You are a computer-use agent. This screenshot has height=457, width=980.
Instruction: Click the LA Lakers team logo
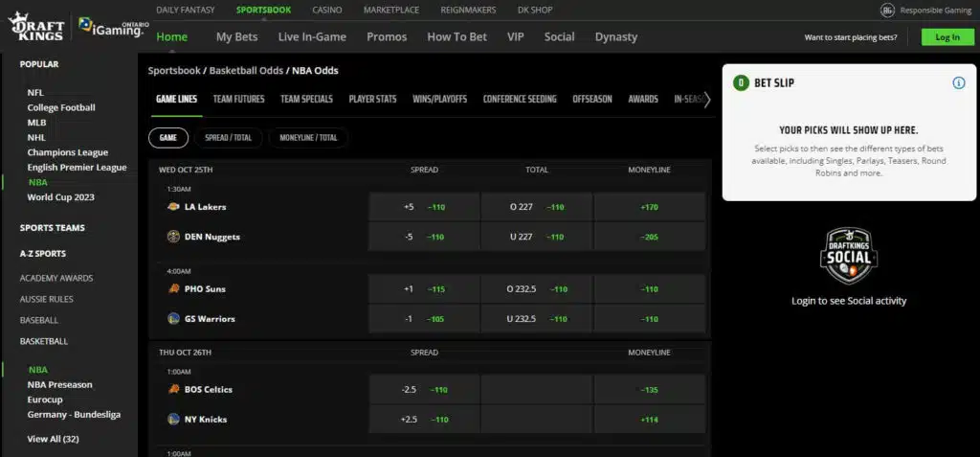[x=174, y=207]
